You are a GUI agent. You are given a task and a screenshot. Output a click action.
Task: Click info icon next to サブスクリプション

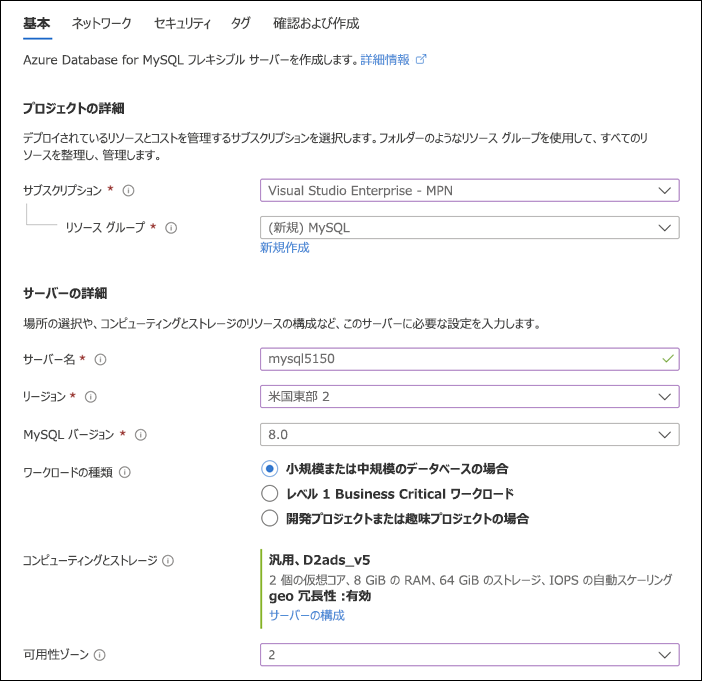pyautogui.click(x=128, y=191)
